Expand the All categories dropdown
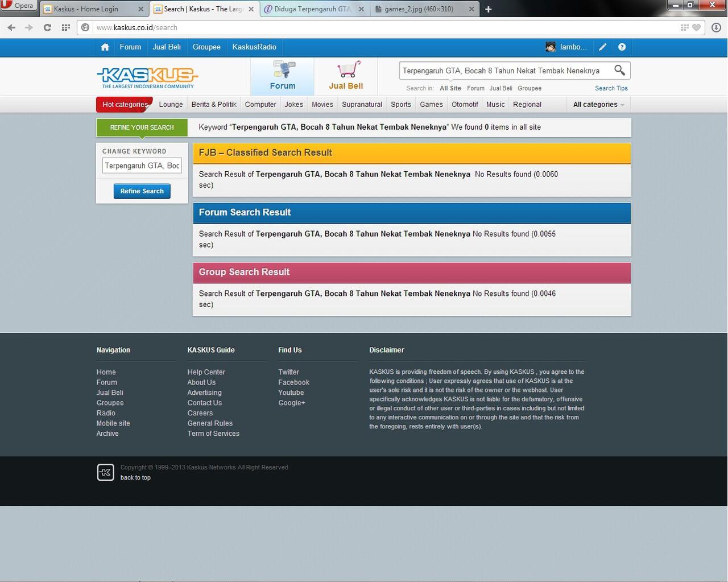This screenshot has height=582, width=728. click(599, 105)
